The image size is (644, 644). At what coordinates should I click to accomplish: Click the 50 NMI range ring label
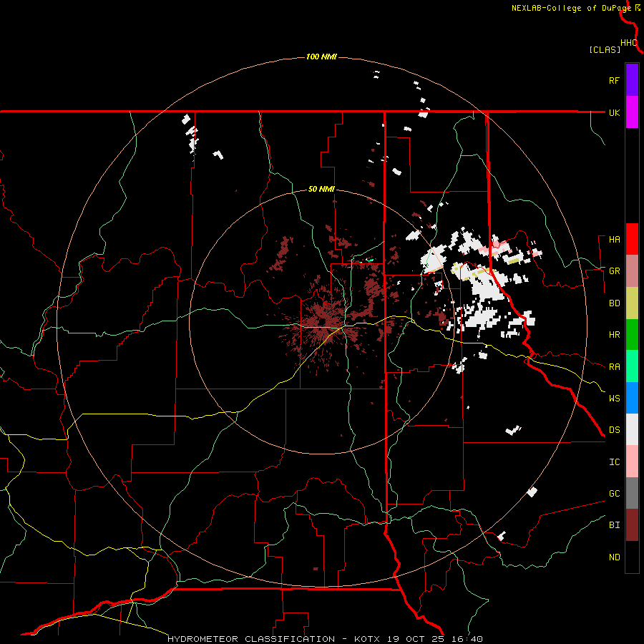(321, 190)
